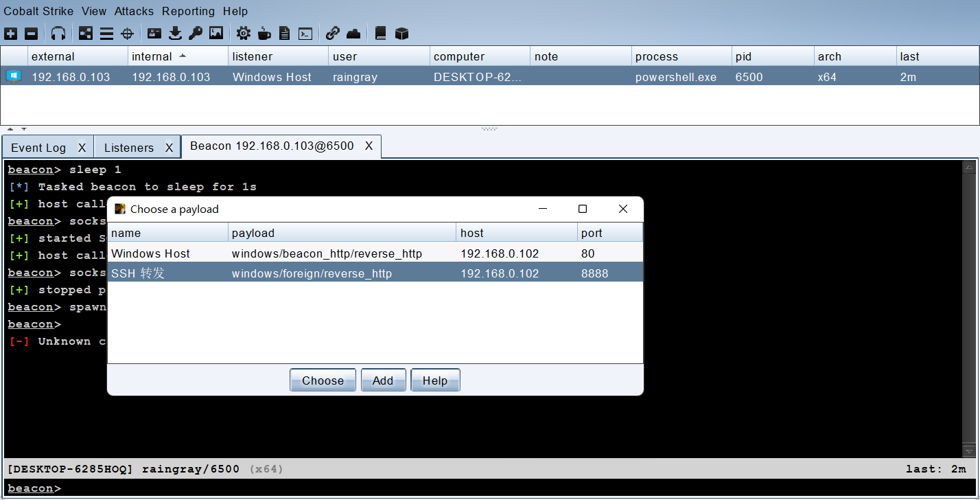Open the Cobalt Strike menu
This screenshot has height=500, width=980.
[38, 11]
